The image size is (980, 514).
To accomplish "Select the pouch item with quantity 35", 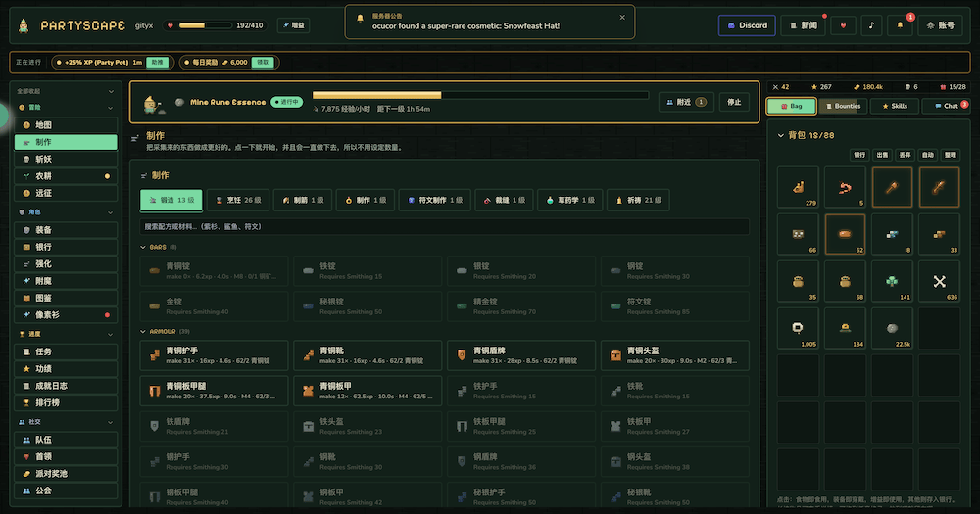I will click(x=798, y=281).
